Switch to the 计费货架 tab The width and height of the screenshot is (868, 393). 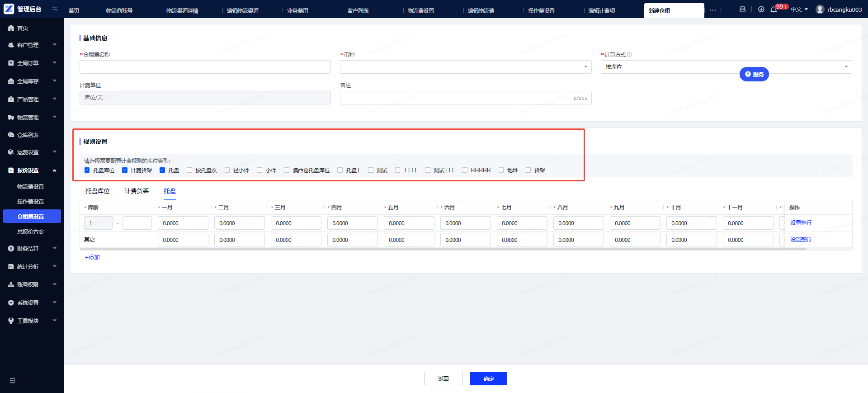(137, 191)
